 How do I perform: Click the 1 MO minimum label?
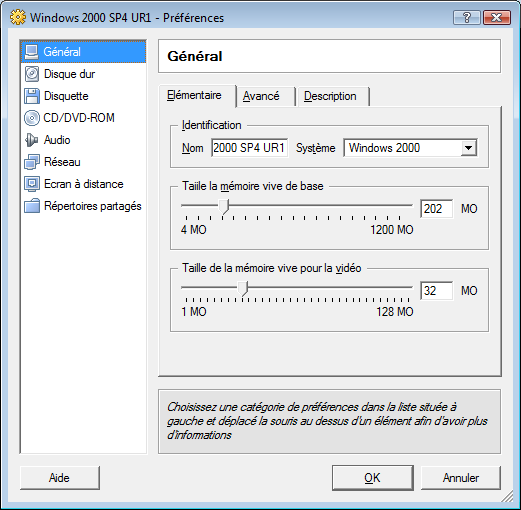194,312
